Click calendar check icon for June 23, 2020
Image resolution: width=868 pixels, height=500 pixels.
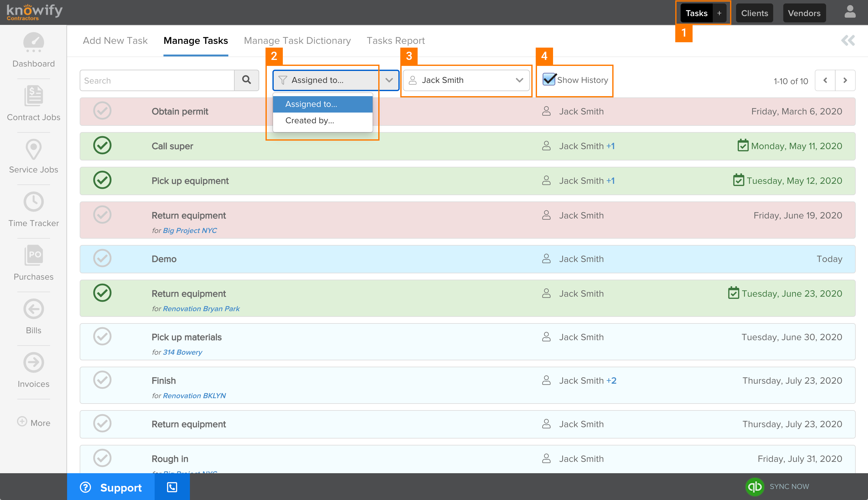(734, 293)
